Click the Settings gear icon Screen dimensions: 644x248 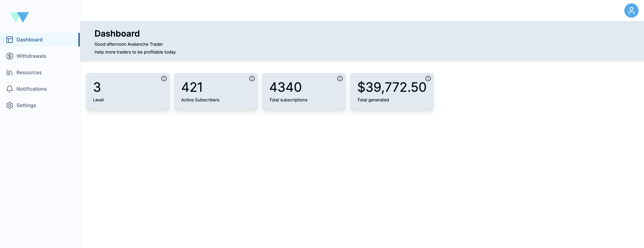click(x=9, y=105)
